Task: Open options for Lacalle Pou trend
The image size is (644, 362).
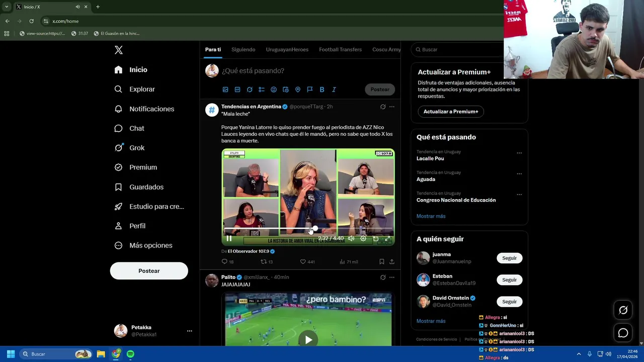Action: tap(519, 153)
